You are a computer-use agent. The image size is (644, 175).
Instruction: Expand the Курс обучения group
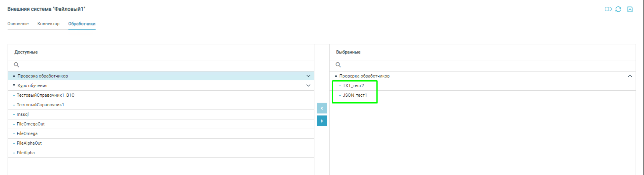click(308, 86)
